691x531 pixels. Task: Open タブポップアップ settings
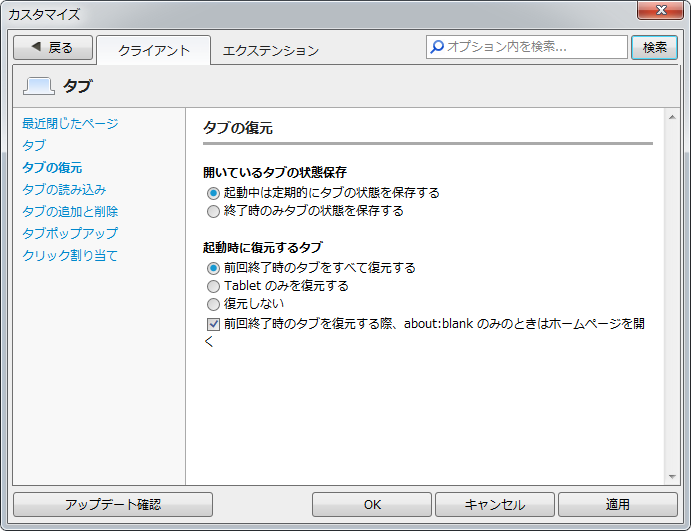pyautogui.click(x=70, y=233)
